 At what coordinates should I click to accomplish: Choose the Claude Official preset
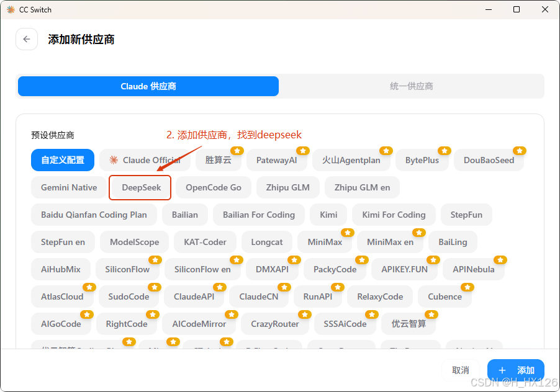145,160
